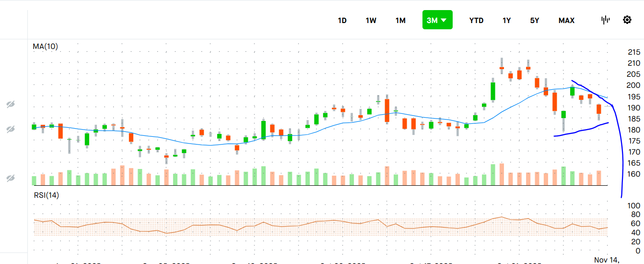The width and height of the screenshot is (644, 264).
Task: Select the YTD time range
Action: point(476,20)
